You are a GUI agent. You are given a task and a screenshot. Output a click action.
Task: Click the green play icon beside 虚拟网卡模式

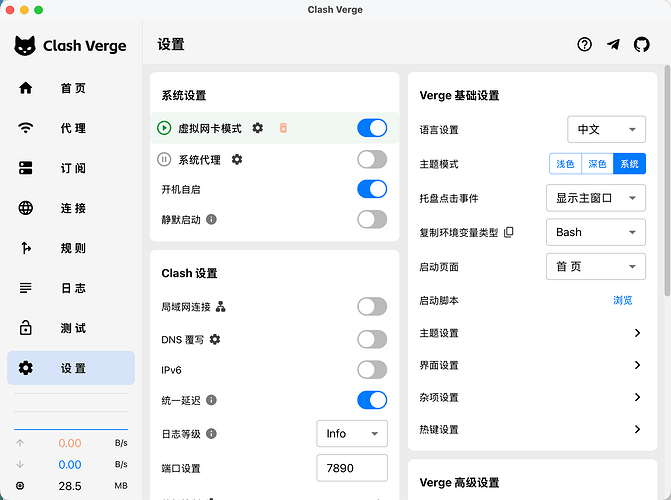click(164, 128)
